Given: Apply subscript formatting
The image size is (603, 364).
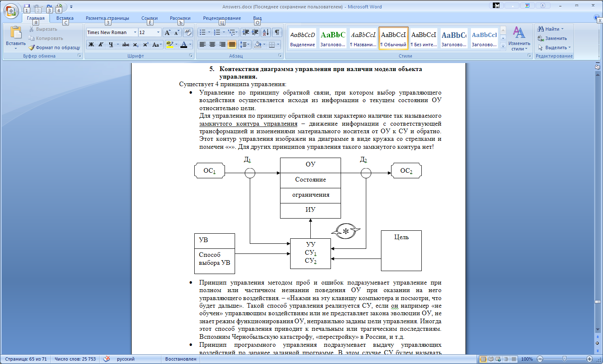Looking at the screenshot, I should tap(135, 45).
